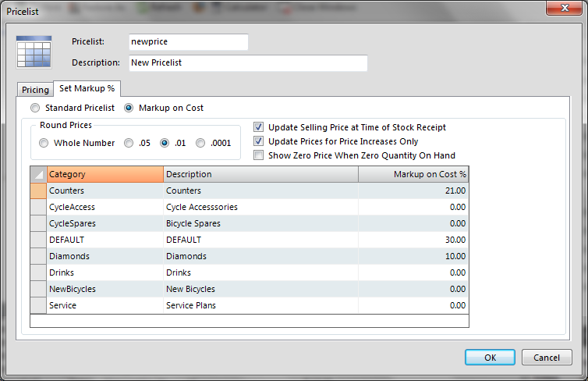The image size is (588, 381).
Task: Select the .05 rounding option
Action: (127, 143)
